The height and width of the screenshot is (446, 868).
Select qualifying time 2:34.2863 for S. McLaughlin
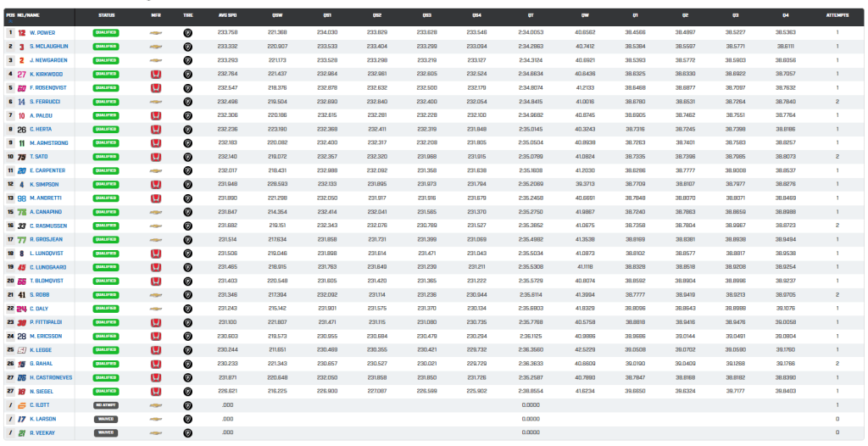point(531,47)
